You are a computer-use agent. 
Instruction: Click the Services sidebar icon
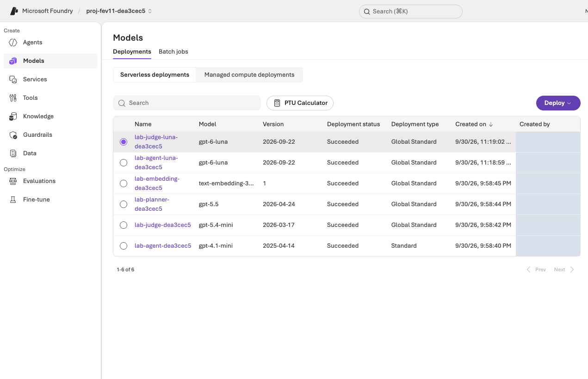coord(13,79)
